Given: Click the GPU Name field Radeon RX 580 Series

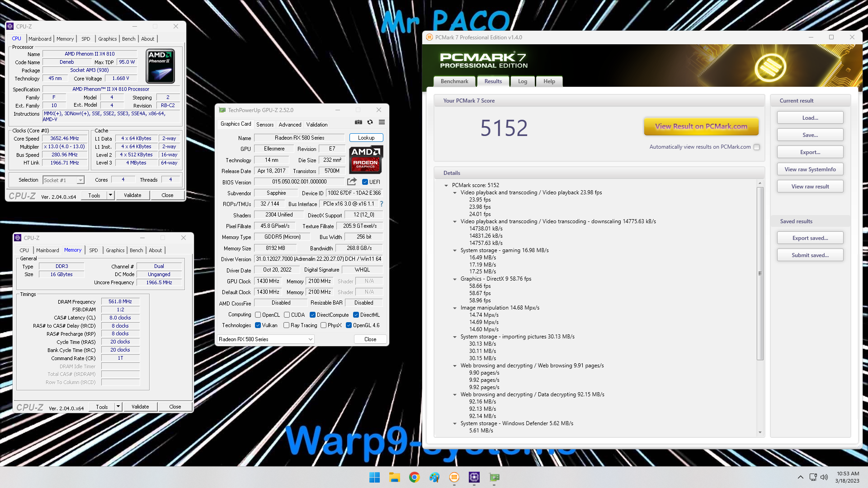Looking at the screenshot, I should point(299,138).
